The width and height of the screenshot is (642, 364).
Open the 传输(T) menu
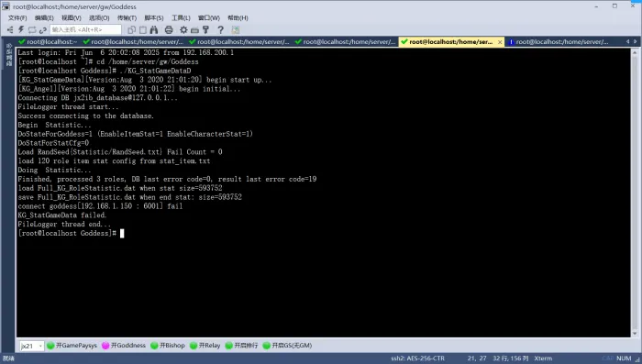[x=127, y=17]
